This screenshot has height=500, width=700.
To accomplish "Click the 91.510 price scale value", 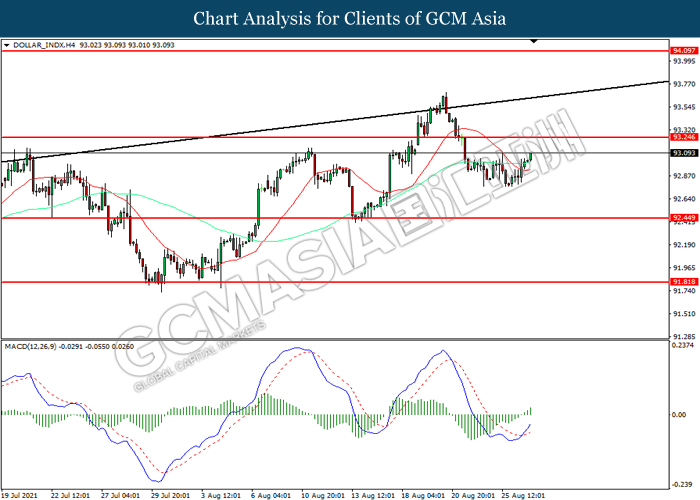I will [684, 314].
